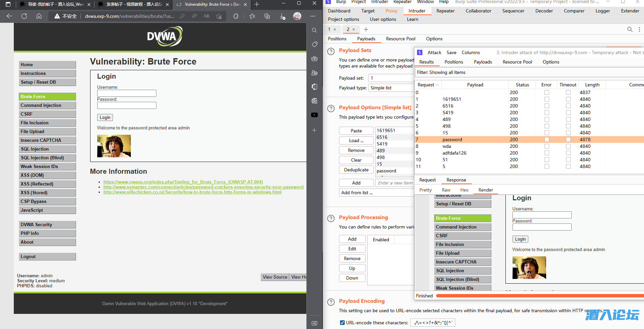Open the Payload type Simple list dropdown
The image size is (644, 329).
point(391,88)
